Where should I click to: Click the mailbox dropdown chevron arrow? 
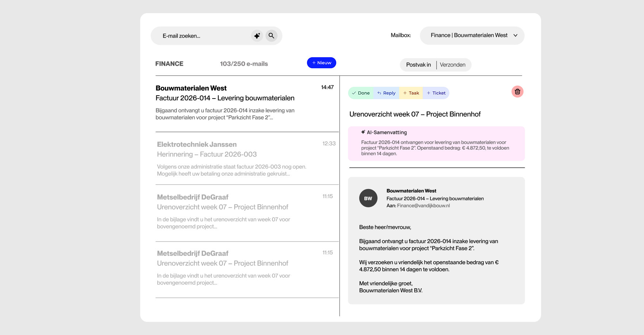(x=515, y=35)
